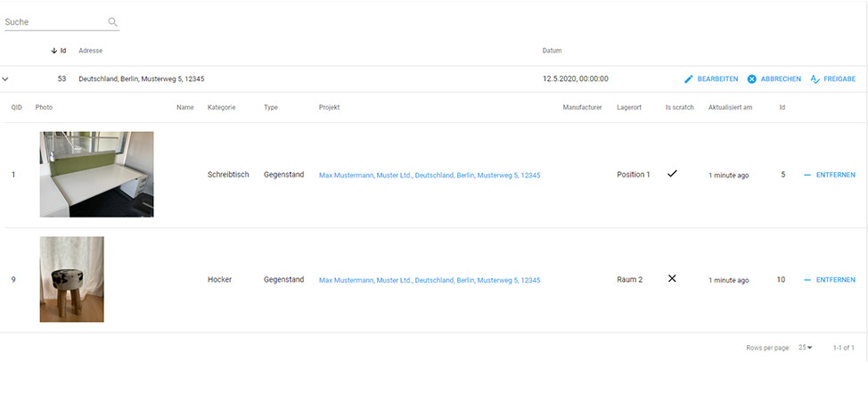Click the Projekt column header

330,108
